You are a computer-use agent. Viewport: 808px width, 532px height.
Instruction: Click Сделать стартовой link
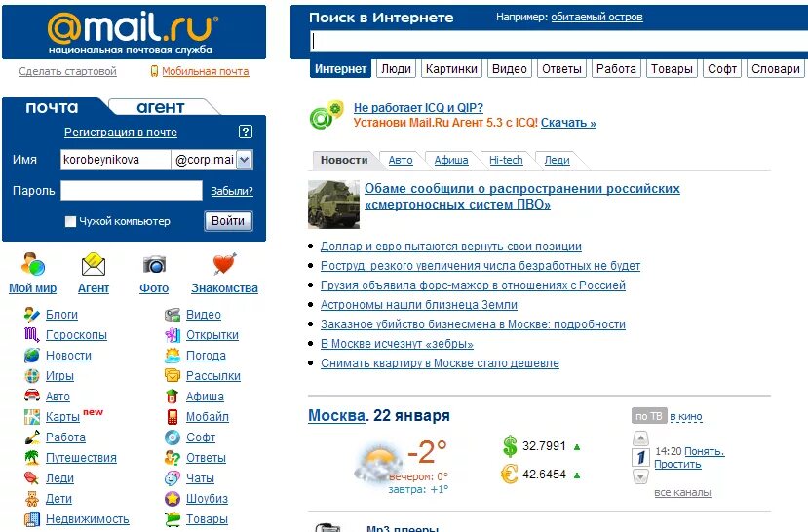pyautogui.click(x=67, y=71)
